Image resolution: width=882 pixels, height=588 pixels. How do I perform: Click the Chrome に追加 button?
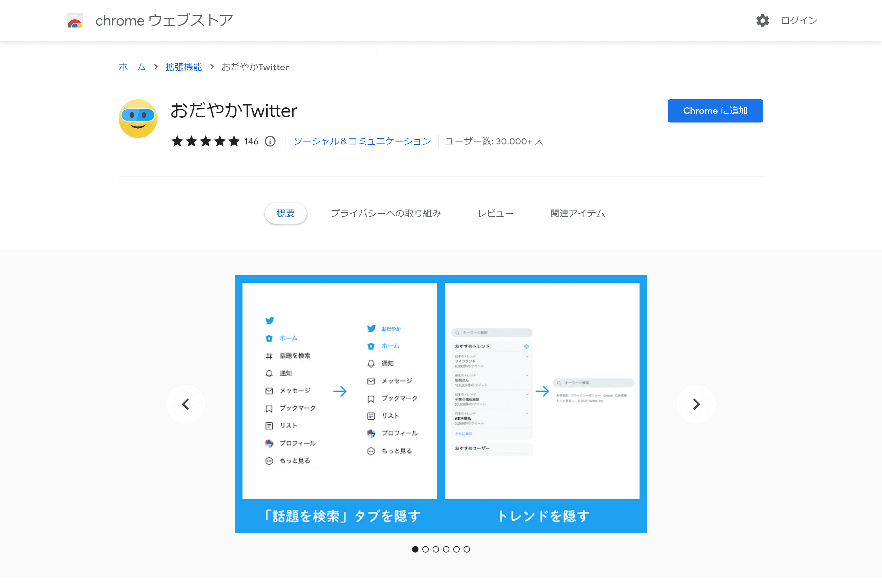[x=715, y=111]
